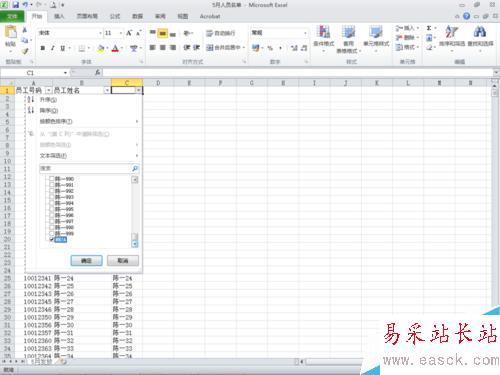
Task: Open the filter dropdown for column A header
Action: (x=49, y=90)
